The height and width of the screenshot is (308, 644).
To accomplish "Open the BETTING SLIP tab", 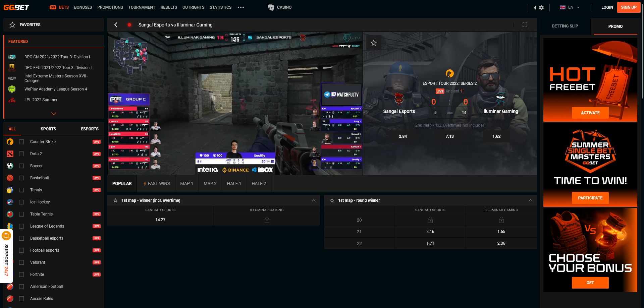I will 565,26.
